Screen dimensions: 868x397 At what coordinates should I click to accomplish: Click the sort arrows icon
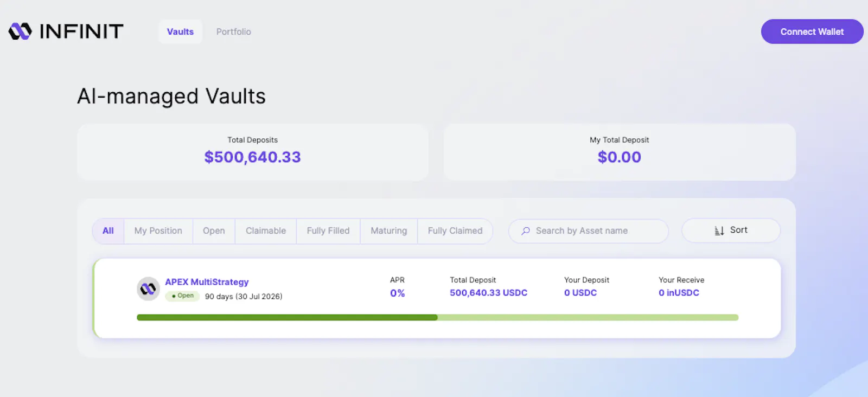point(719,230)
